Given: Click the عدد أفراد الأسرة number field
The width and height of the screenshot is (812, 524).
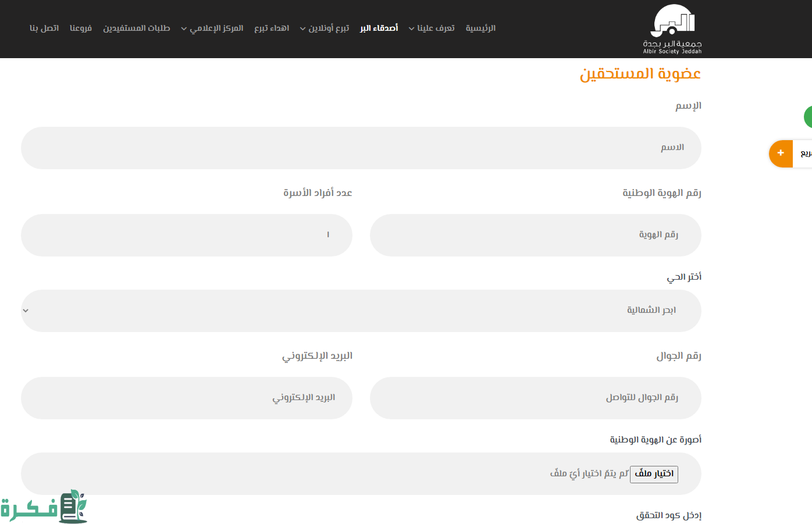Looking at the screenshot, I should pyautogui.click(x=186, y=235).
